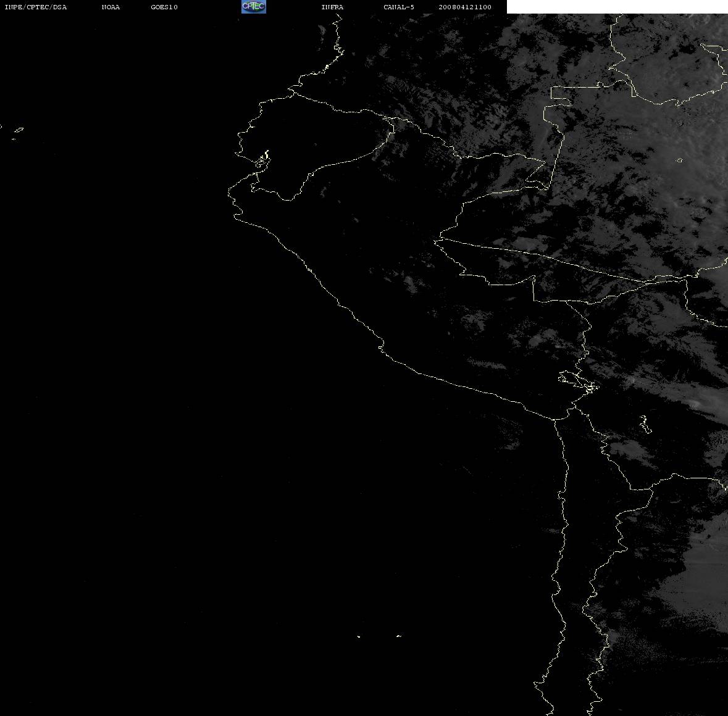Click the Lake Poopó outline in Bolivia
The height and width of the screenshot is (716, 728).
click(x=645, y=423)
